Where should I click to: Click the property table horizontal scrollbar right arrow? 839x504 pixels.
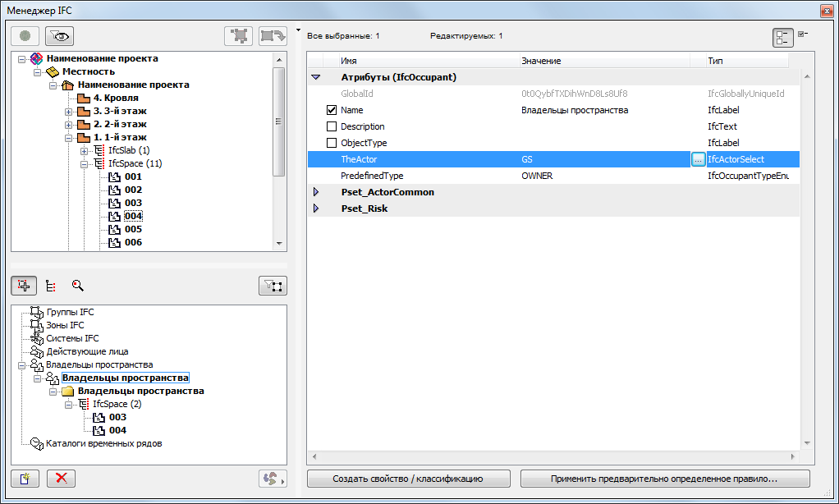[792, 456]
